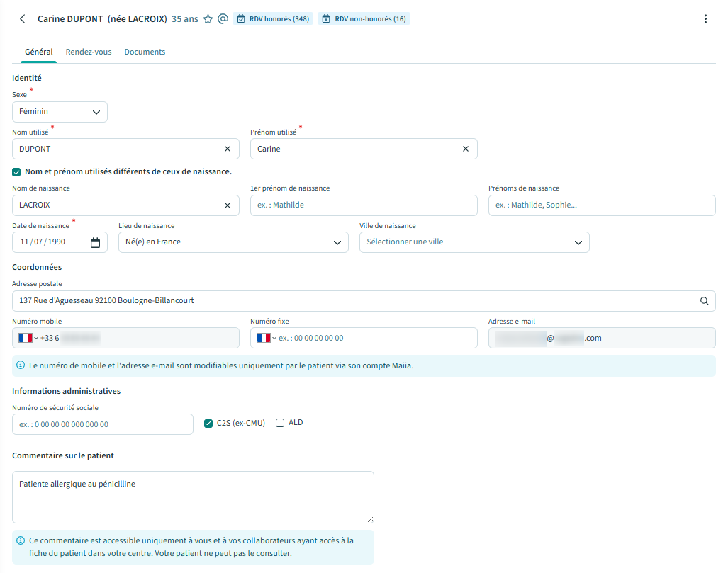Mark patient as favorite with star icon
The width and height of the screenshot is (728, 573).
click(208, 19)
